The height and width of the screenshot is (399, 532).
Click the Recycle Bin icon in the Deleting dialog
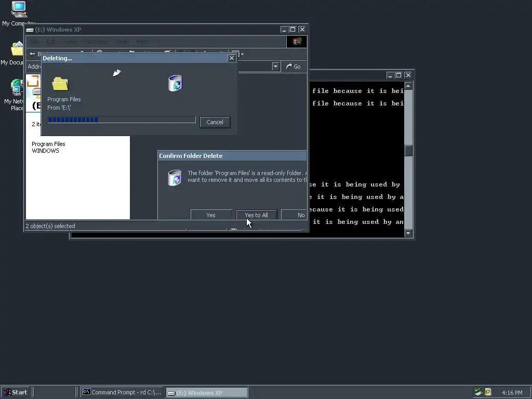[175, 83]
